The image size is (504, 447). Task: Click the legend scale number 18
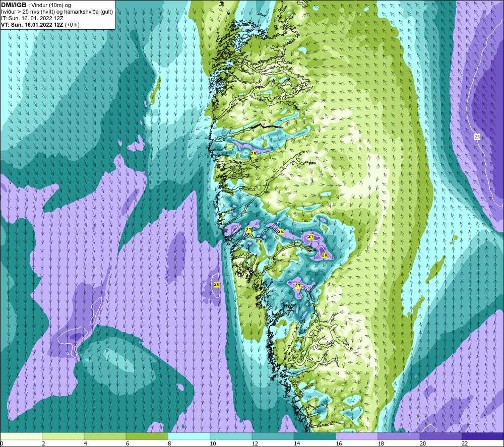[381, 443]
